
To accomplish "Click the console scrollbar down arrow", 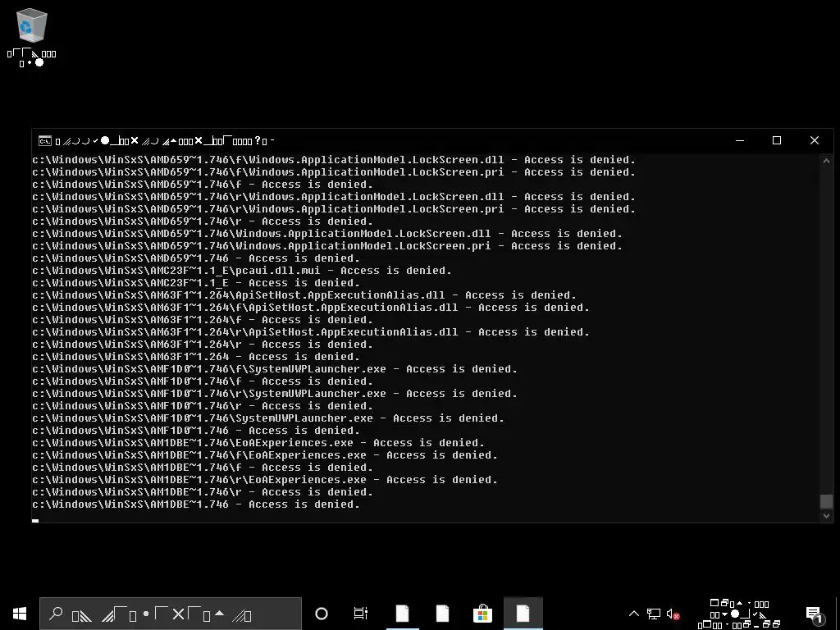I will pyautogui.click(x=826, y=515).
